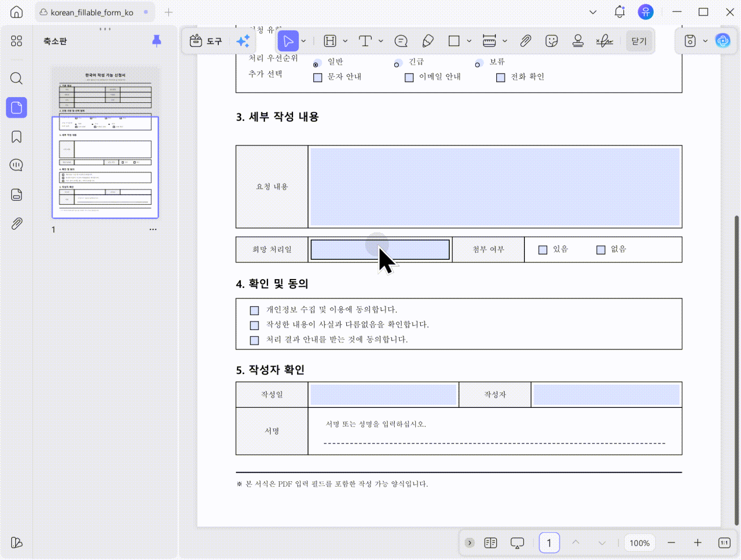Click the bottom-left sidebar page layers icon

(x=17, y=543)
